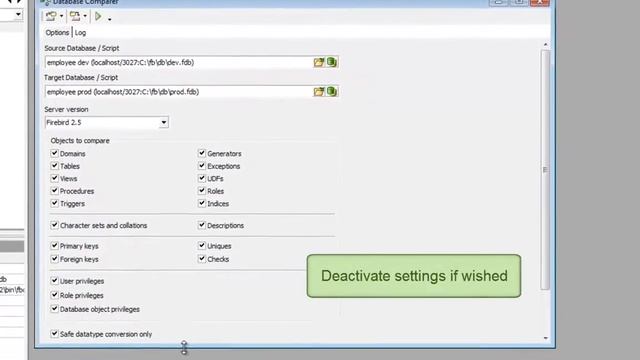Open the Server version dropdown
The height and width of the screenshot is (360, 640).
tap(164, 122)
